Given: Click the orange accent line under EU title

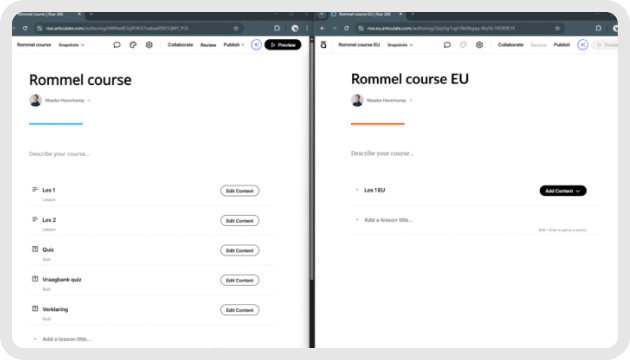Looking at the screenshot, I should tap(378, 124).
